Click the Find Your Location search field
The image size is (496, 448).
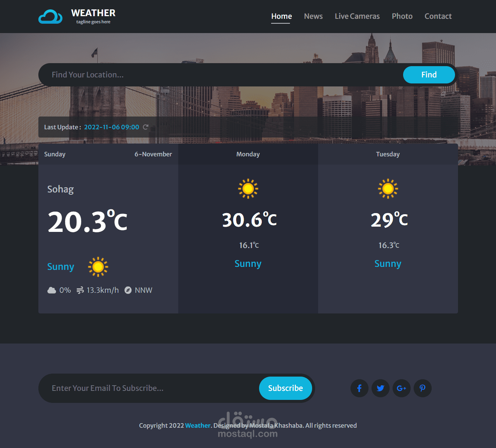coord(188,74)
